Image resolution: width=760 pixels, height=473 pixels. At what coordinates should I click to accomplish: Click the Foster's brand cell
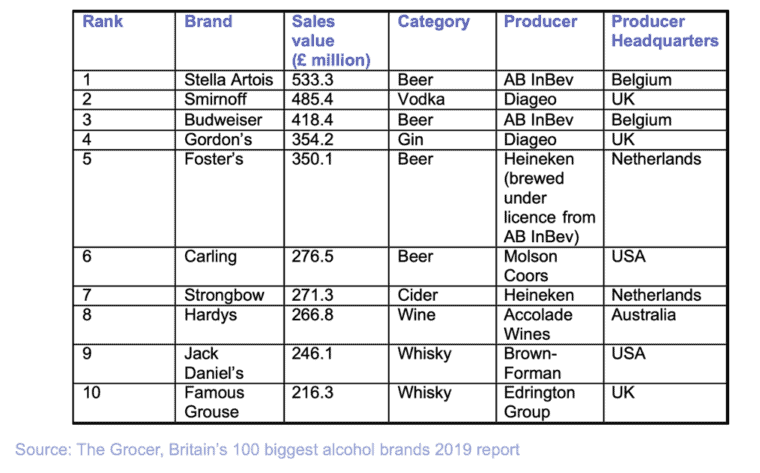point(228,159)
